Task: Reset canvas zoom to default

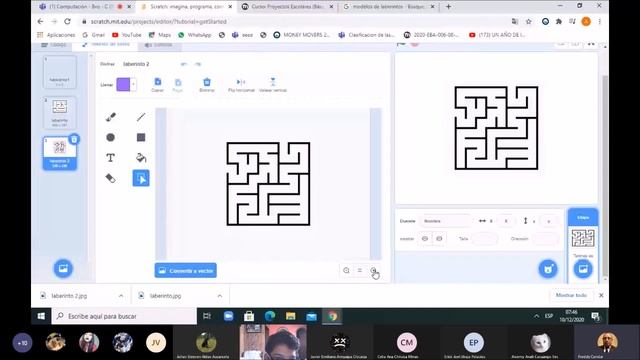Action: (x=360, y=270)
